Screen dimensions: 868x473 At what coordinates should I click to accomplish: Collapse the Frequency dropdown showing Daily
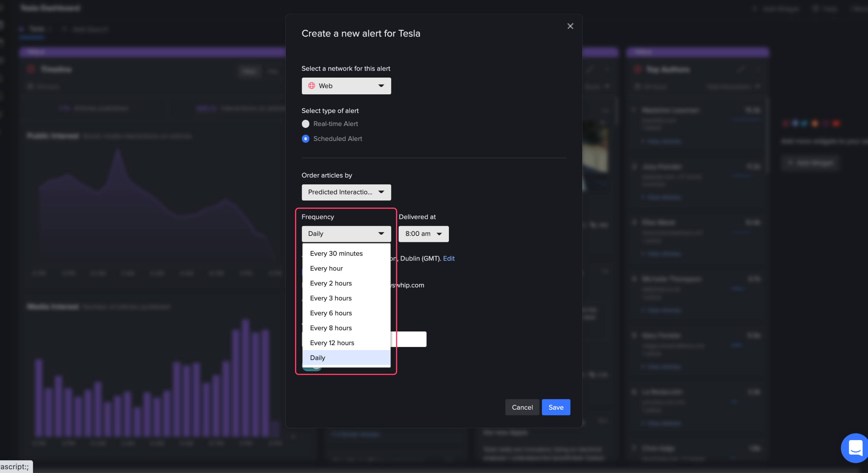tap(346, 234)
